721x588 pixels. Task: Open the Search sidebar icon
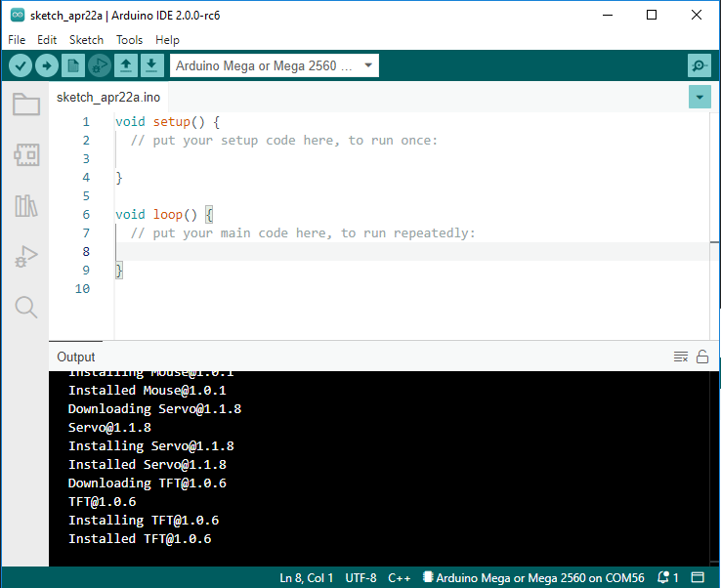pos(26,307)
